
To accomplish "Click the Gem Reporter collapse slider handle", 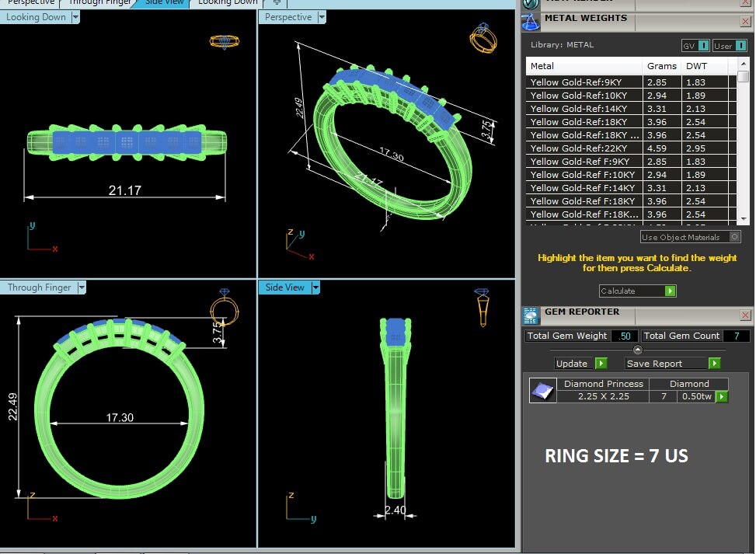I will point(637,350).
